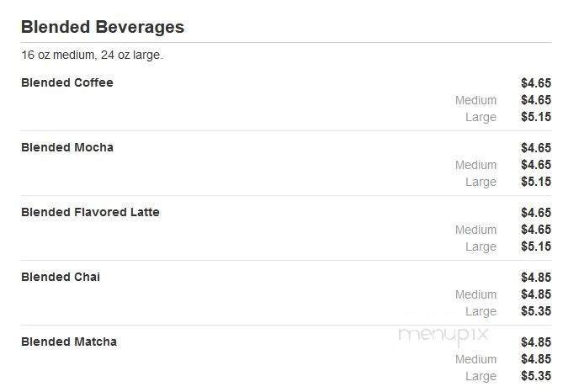The height and width of the screenshot is (392, 579).
Task: Pick Large size for Blended Mocha
Action: click(x=481, y=182)
